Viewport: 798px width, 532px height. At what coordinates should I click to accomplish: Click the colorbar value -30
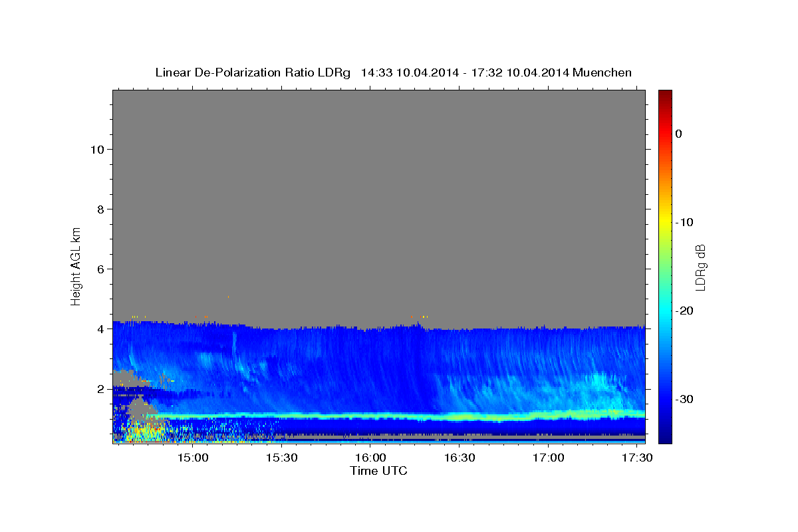point(684,399)
